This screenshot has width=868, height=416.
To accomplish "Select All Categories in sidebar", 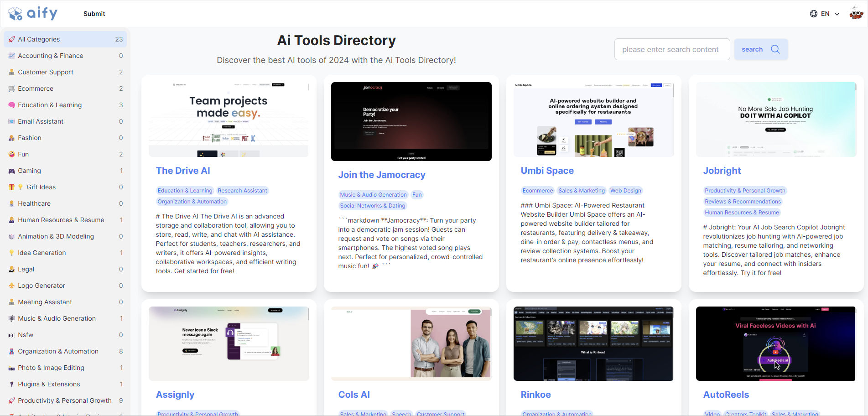I will click(x=65, y=39).
